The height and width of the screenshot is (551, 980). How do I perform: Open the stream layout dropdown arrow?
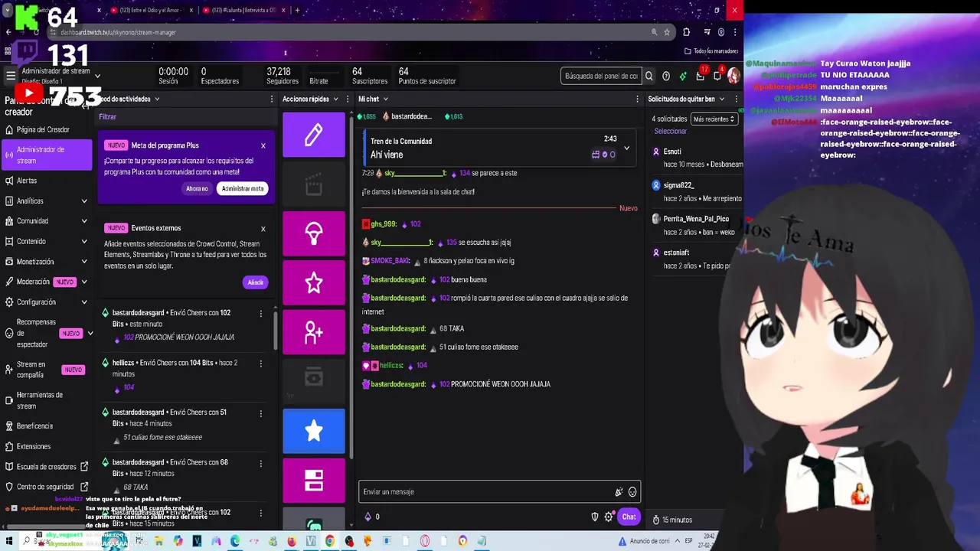pyautogui.click(x=97, y=76)
